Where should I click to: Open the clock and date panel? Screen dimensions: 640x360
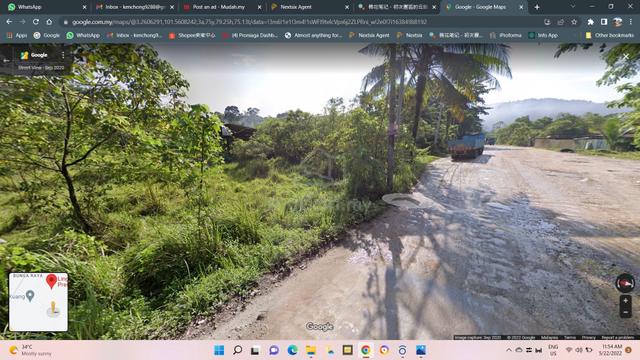click(610, 350)
